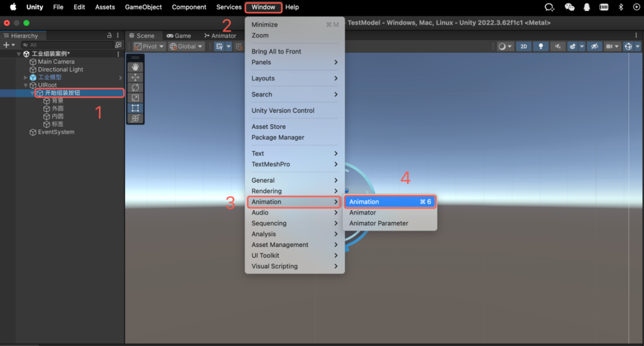Open the Rendering submenu
The width and height of the screenshot is (644, 346).
[x=295, y=191]
